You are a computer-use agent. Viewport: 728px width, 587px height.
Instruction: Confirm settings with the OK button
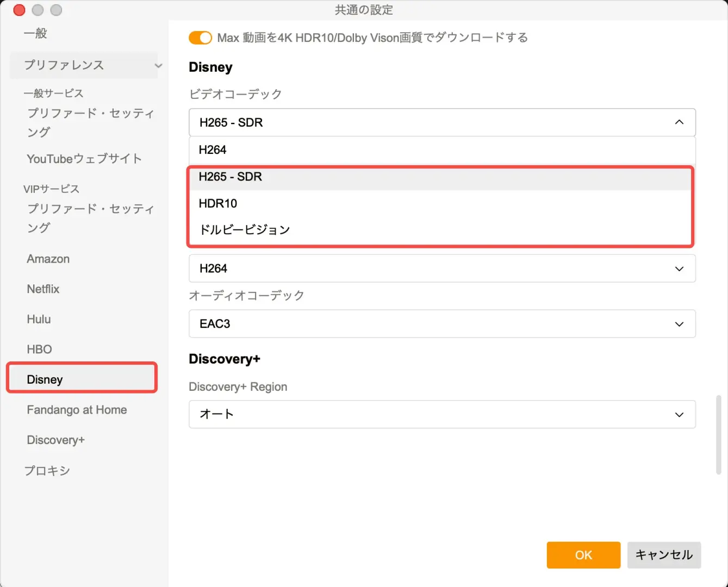click(583, 555)
